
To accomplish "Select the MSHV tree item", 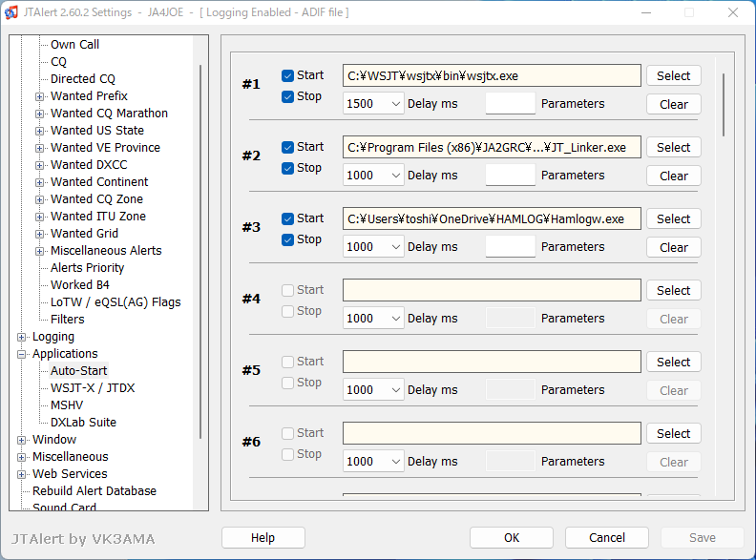I will (67, 404).
